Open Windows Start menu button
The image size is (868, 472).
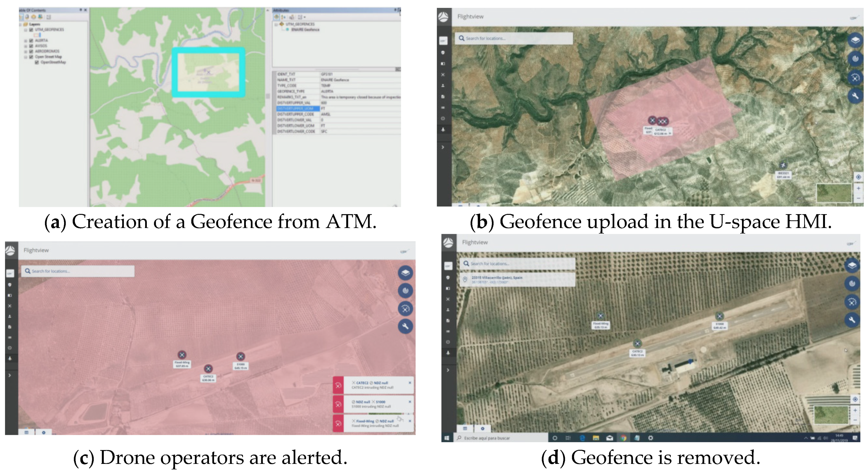click(x=447, y=438)
